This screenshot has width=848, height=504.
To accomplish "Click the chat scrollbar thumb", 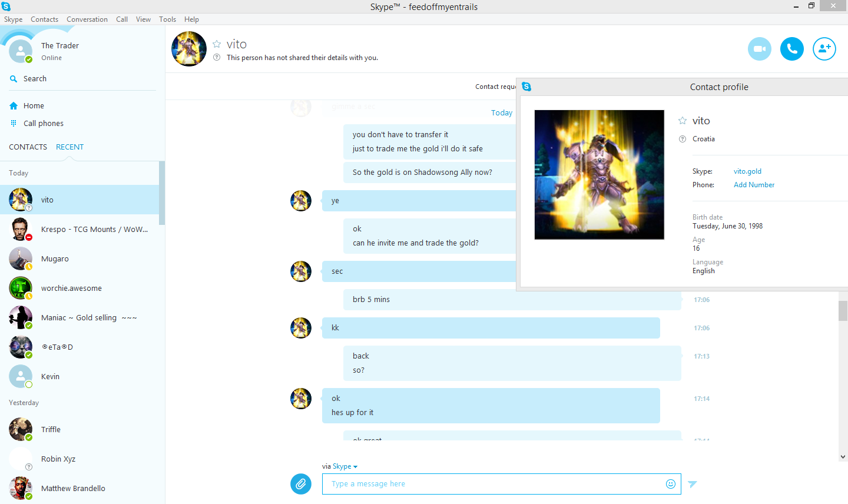I will point(843,310).
